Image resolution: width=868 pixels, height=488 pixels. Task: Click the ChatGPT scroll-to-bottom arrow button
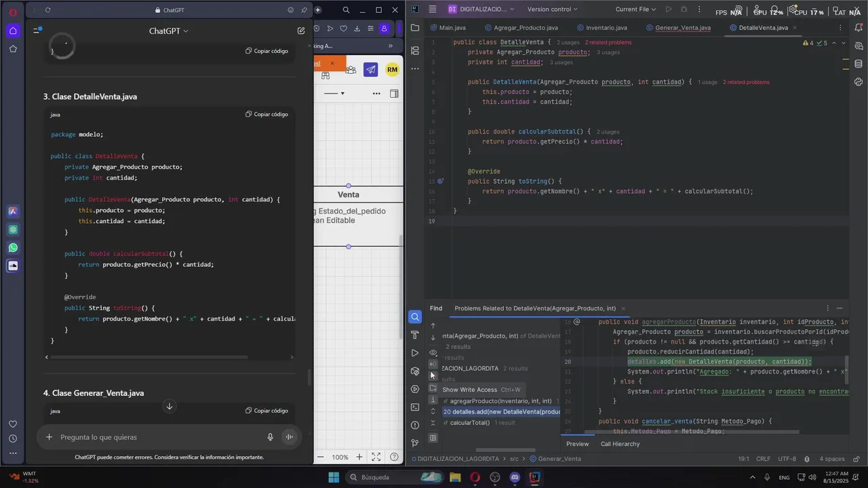[x=170, y=406]
